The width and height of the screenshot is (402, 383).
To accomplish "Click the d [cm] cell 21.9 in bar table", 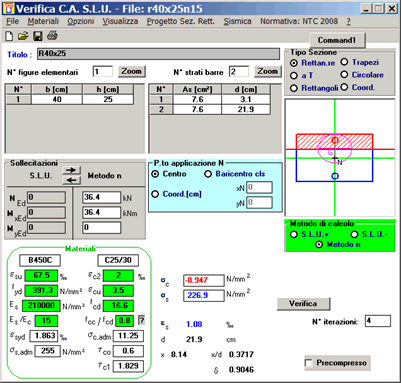I will click(246, 109).
